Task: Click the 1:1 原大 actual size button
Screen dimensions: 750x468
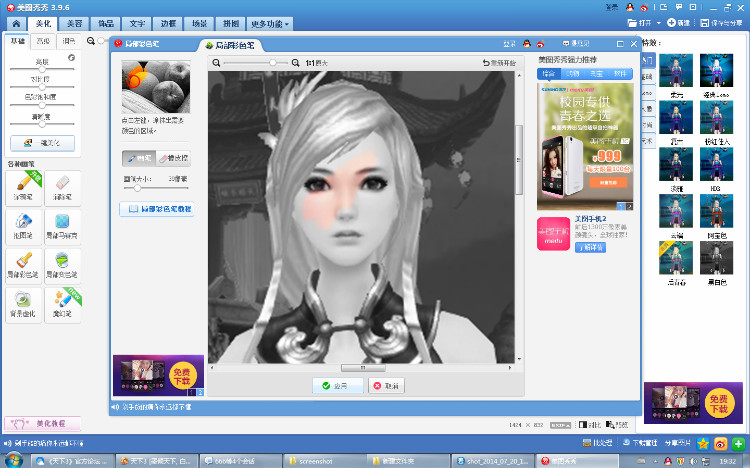Action: [x=317, y=63]
